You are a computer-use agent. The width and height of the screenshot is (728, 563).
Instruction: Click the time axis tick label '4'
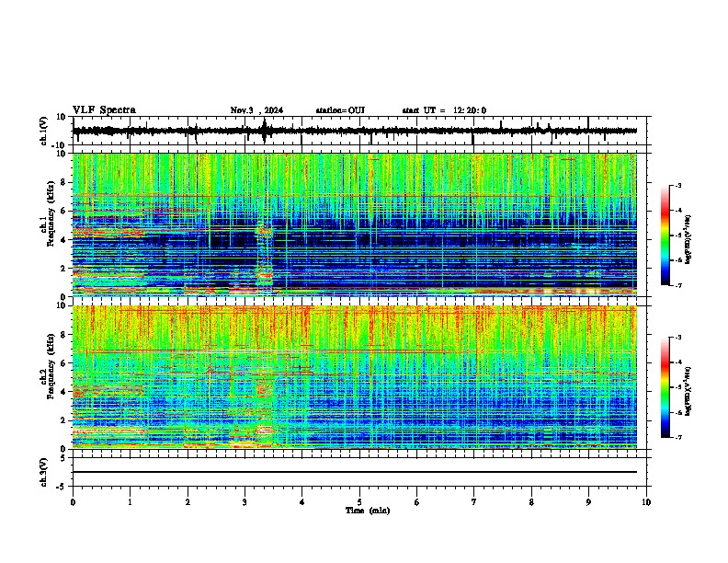(x=301, y=502)
